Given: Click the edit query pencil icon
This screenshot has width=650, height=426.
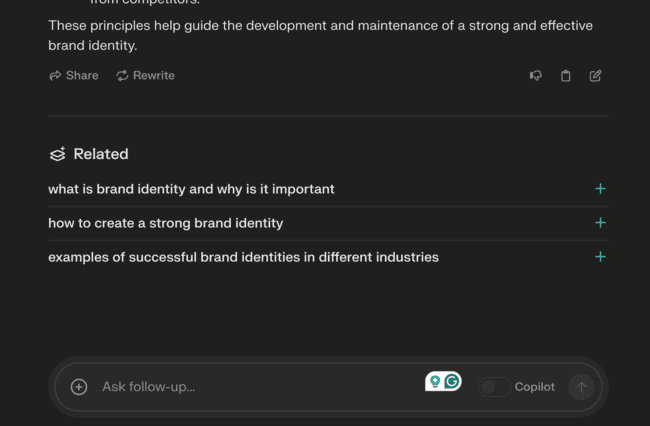Looking at the screenshot, I should coord(596,75).
